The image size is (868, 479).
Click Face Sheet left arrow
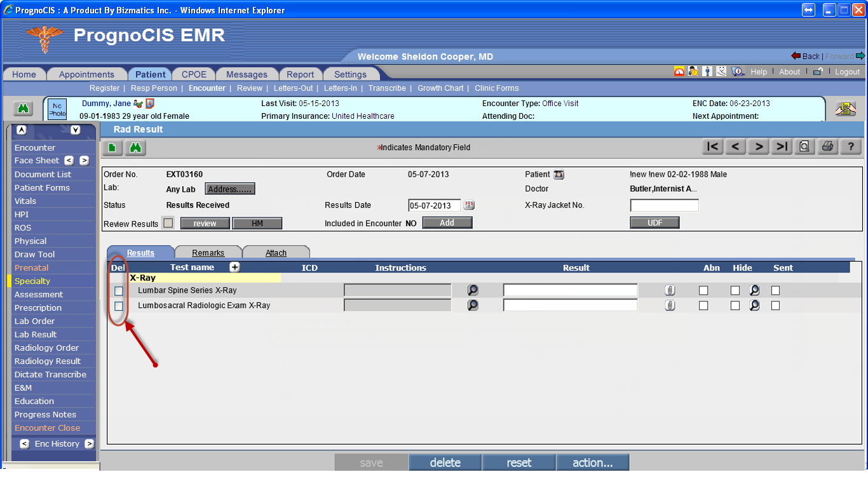[69, 161]
